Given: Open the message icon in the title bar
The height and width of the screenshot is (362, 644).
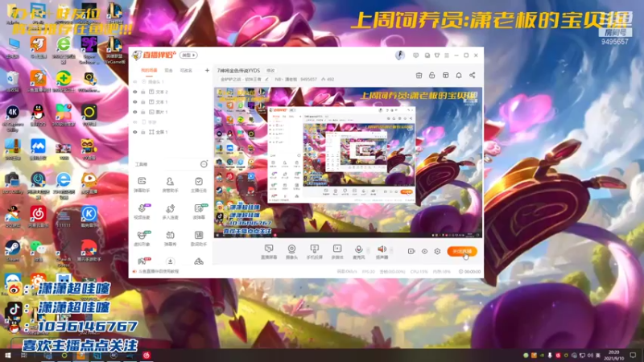Looking at the screenshot, I should pyautogui.click(x=415, y=55).
